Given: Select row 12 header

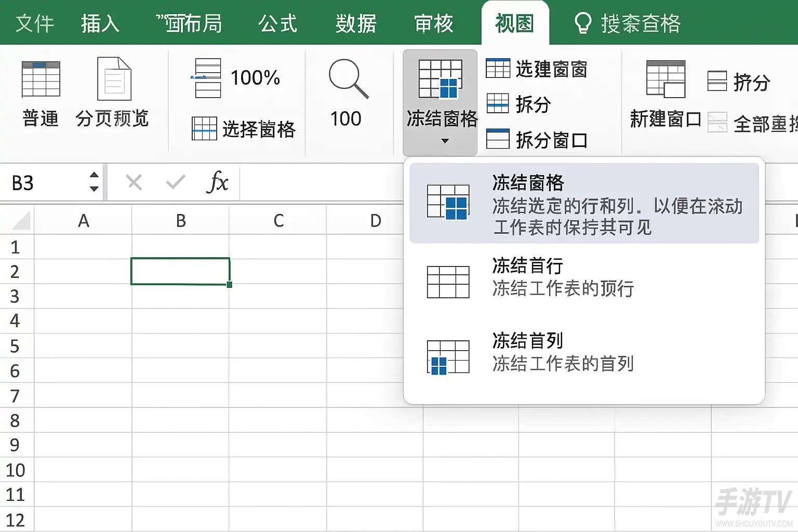Looking at the screenshot, I should coord(16,520).
